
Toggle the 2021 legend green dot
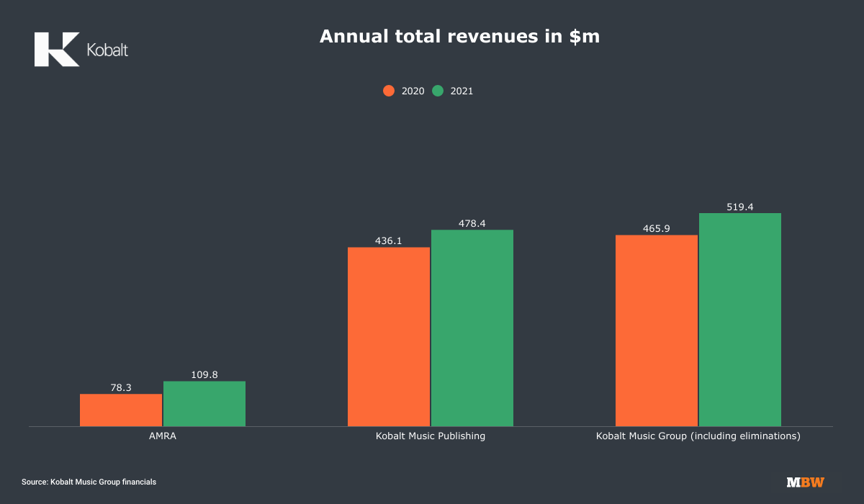(x=438, y=91)
